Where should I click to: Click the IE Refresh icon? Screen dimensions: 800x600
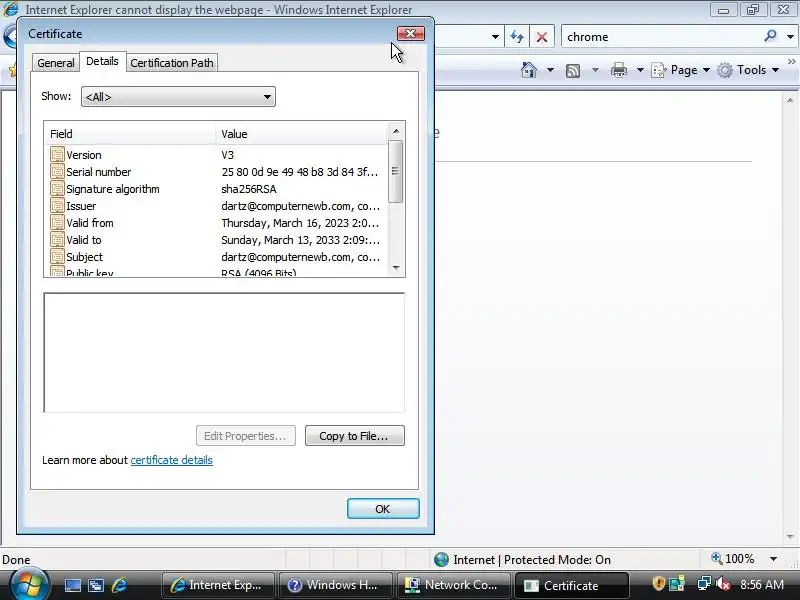pos(517,37)
